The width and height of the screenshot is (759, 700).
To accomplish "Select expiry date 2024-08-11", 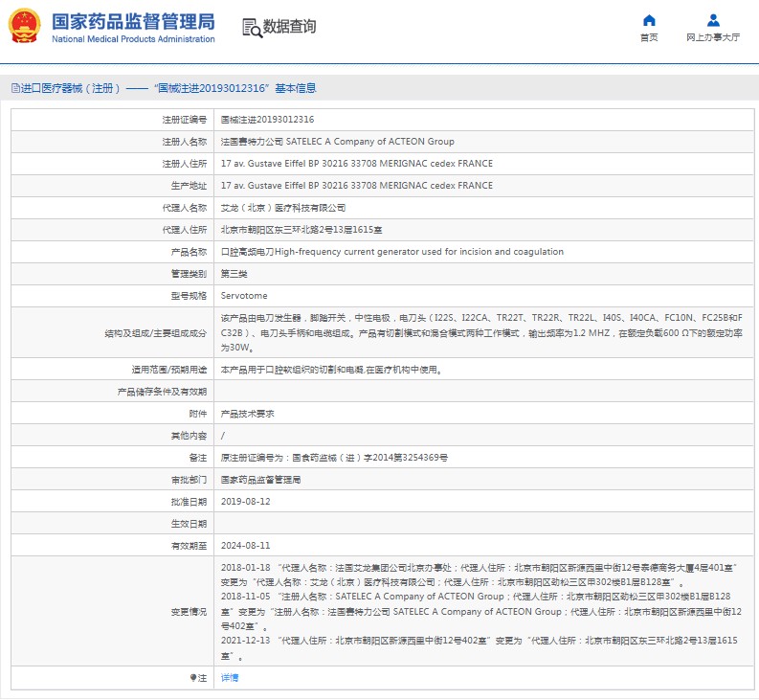I will (245, 546).
